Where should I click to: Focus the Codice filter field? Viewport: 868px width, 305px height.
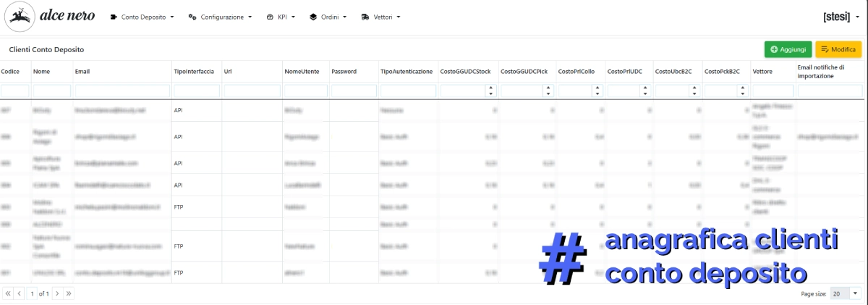(x=15, y=91)
